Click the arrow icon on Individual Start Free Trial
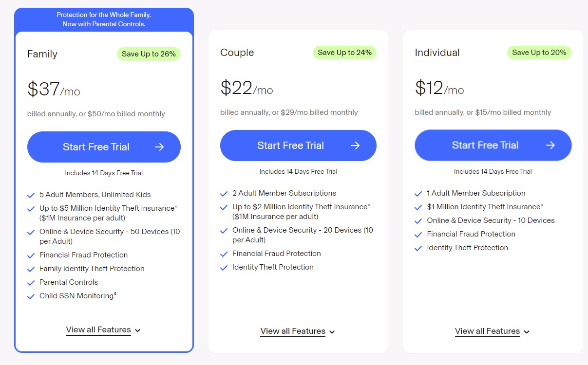The image size is (588, 365). point(550,145)
